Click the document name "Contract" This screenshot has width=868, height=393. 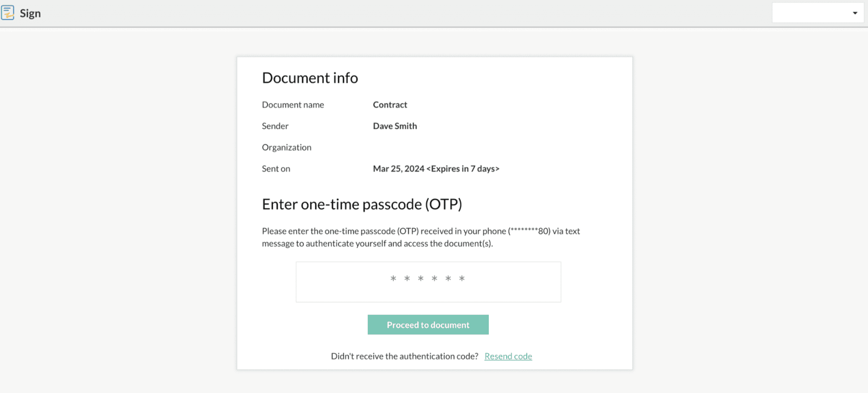(x=390, y=105)
